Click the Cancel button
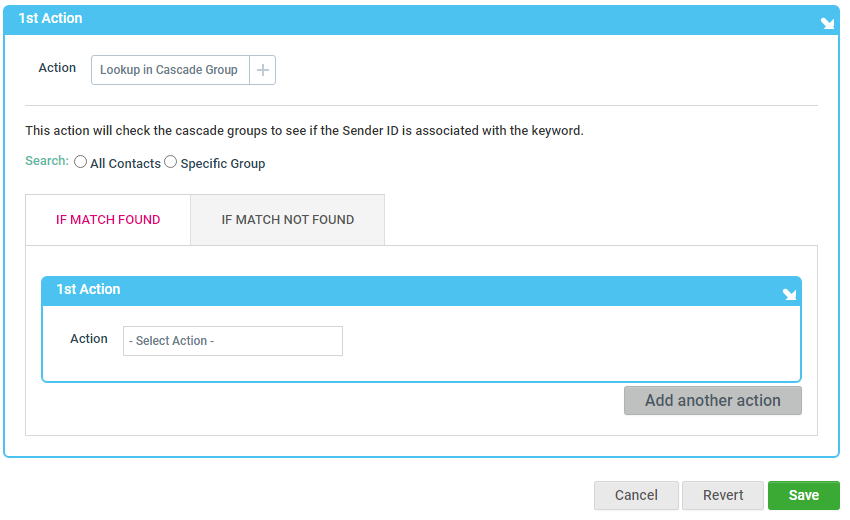Screen dimensions: 850x520 636,495
